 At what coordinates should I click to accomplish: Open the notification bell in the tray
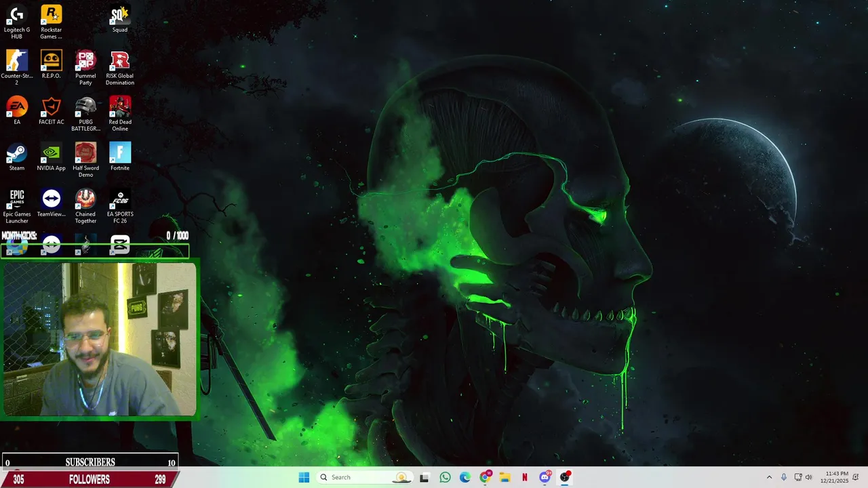click(x=856, y=477)
